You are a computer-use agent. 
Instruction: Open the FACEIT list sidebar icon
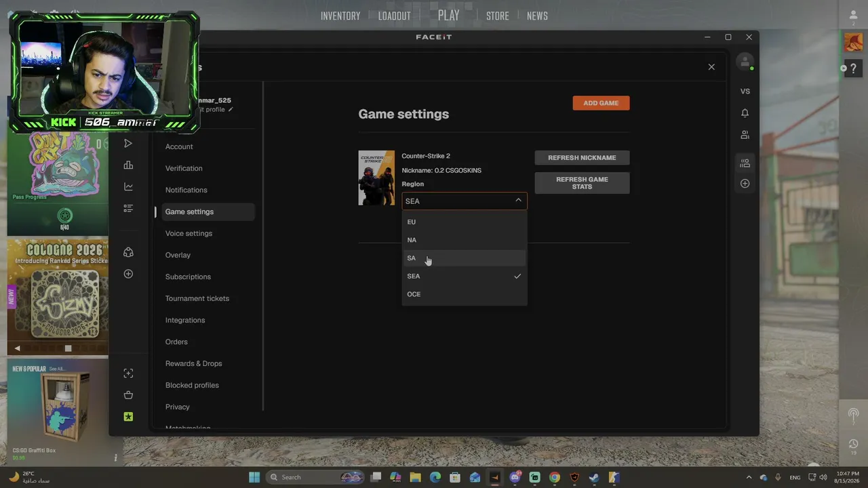(128, 209)
